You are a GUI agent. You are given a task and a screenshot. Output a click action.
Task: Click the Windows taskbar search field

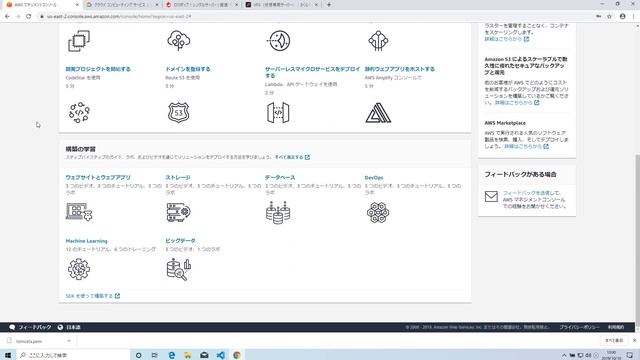73,355
